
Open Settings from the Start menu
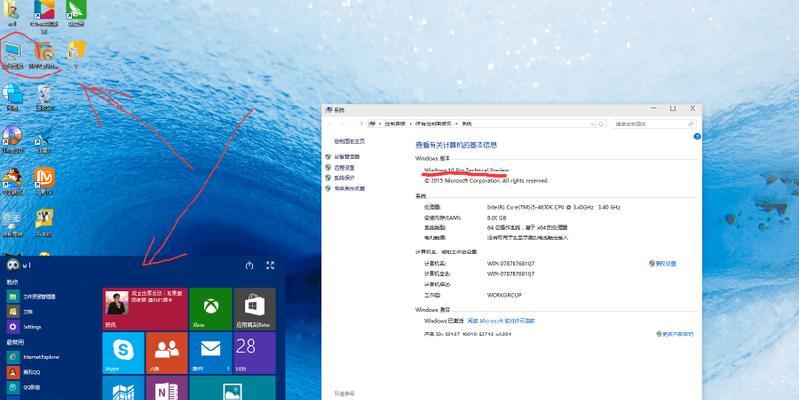24,327
